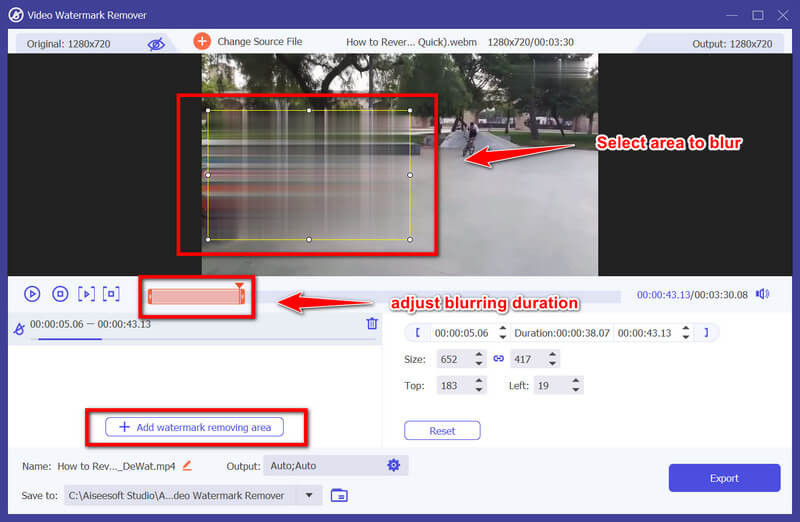Click the red blur duration bar
Image resolution: width=800 pixels, height=522 pixels.
tap(196, 296)
